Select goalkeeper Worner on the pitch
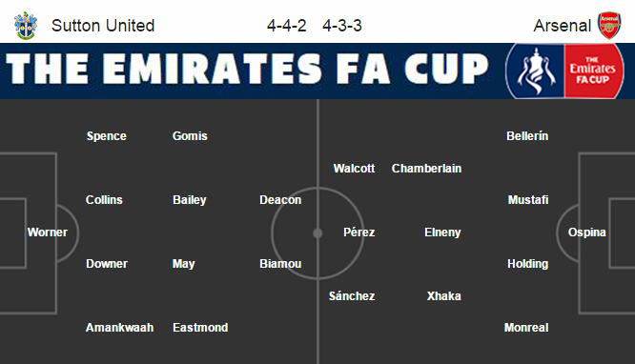The height and width of the screenshot is (364, 635). [x=48, y=232]
